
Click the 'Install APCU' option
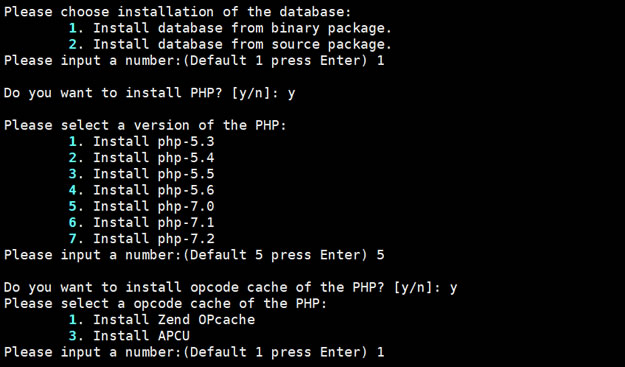pyautogui.click(x=129, y=336)
